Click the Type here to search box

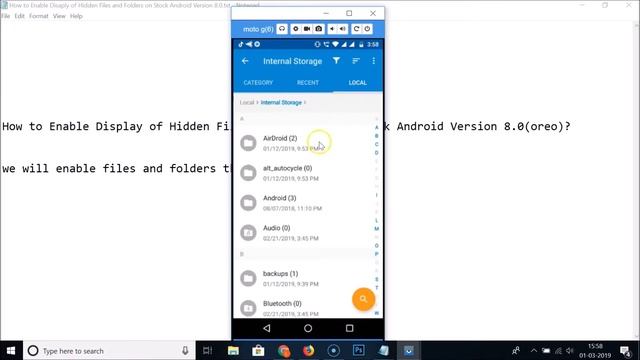[x=109, y=351]
